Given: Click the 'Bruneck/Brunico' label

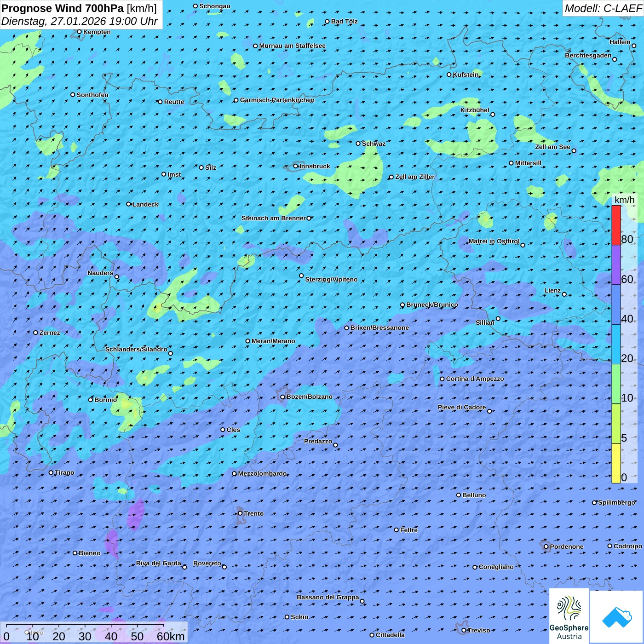Looking at the screenshot, I should [432, 305].
